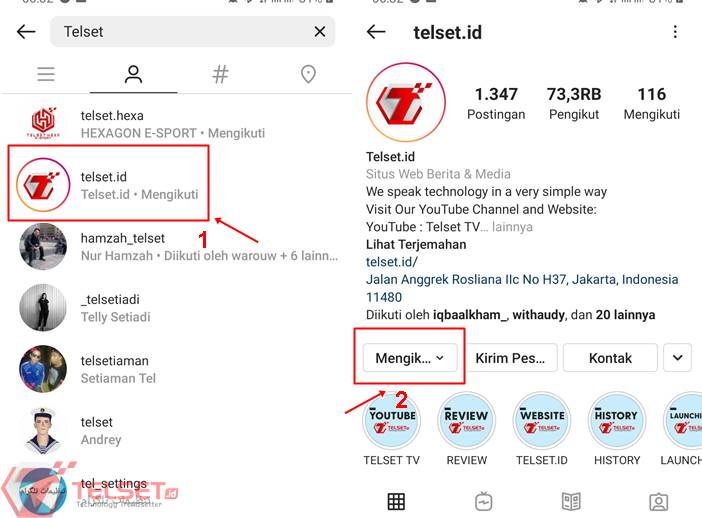The width and height of the screenshot is (702, 518).
Task: Open the hashtag search tab
Action: [x=220, y=74]
